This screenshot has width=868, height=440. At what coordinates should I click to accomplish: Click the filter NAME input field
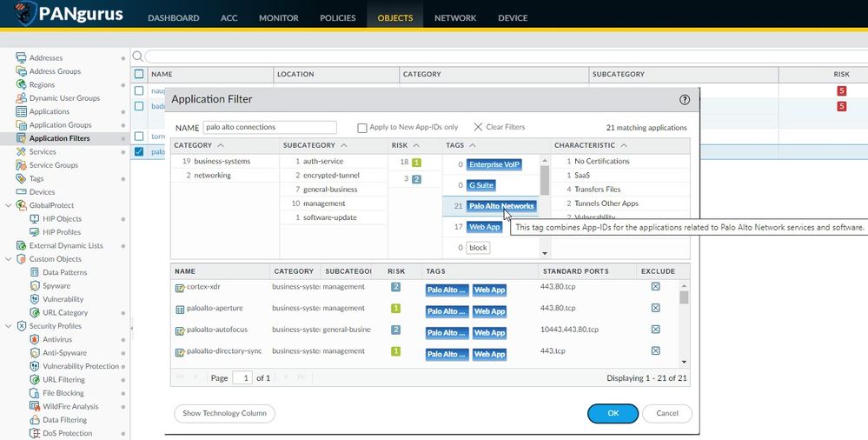point(269,127)
